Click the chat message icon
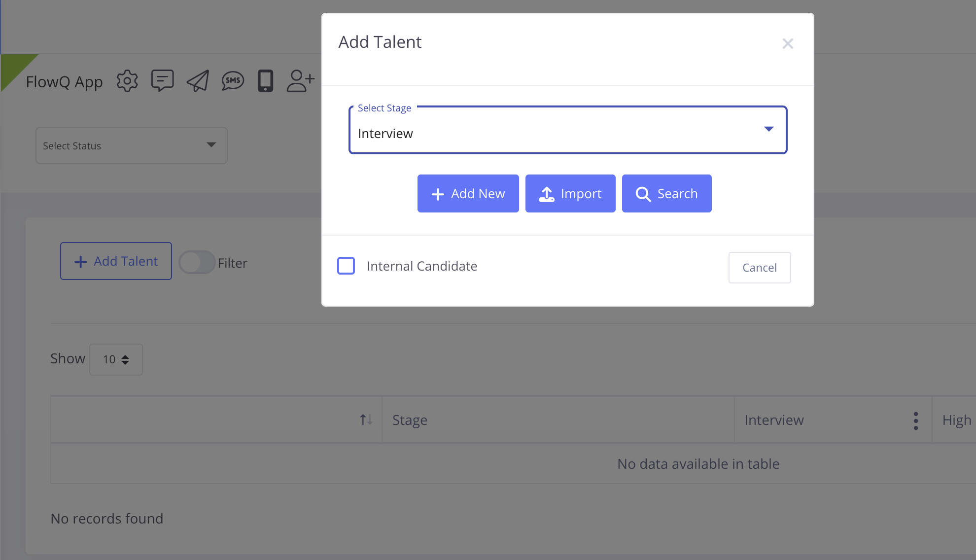976x560 pixels. 162,81
